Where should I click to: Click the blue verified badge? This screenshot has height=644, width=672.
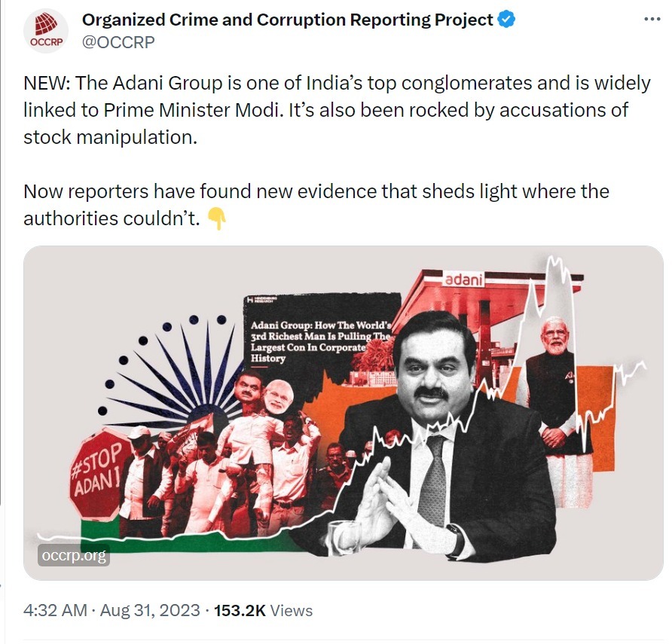tap(506, 20)
